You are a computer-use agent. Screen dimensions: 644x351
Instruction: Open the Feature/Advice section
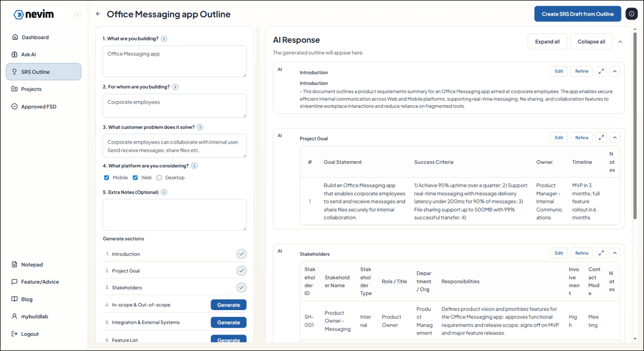click(x=39, y=282)
